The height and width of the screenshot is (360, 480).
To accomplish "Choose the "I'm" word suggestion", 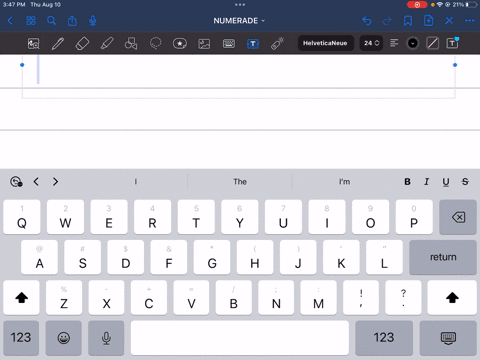I will [x=345, y=182].
